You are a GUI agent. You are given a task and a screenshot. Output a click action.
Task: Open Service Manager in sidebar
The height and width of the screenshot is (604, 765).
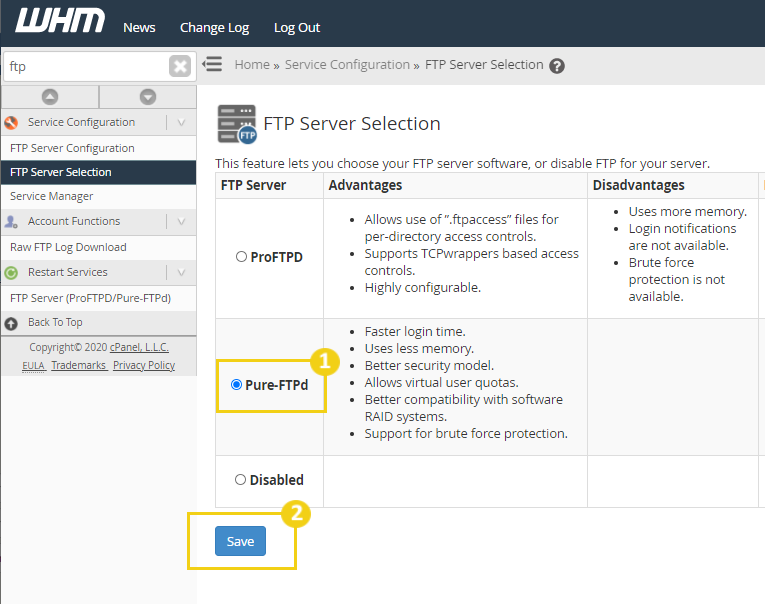[99, 196]
